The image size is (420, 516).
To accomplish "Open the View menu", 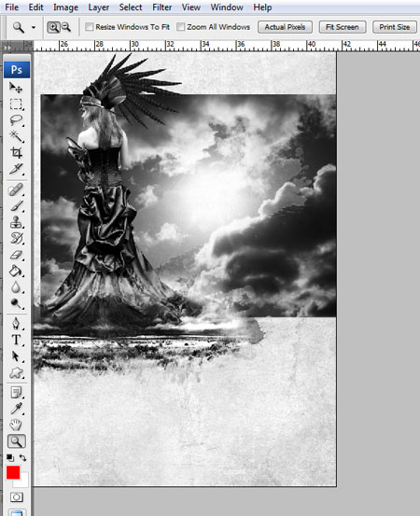I will (x=191, y=7).
